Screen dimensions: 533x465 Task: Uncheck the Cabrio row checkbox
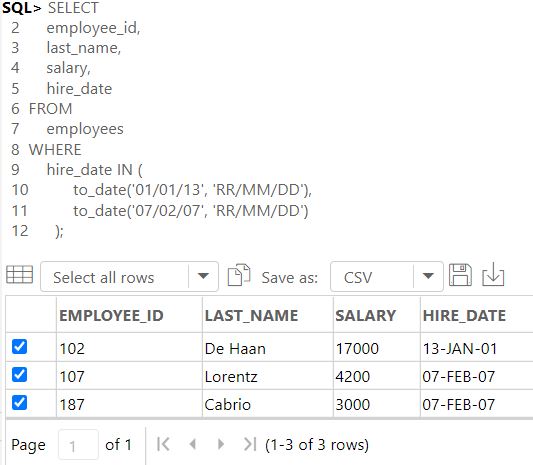click(x=19, y=403)
